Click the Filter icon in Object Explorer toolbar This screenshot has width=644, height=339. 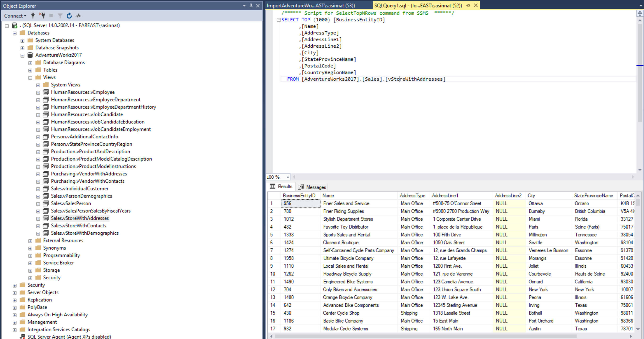point(60,16)
